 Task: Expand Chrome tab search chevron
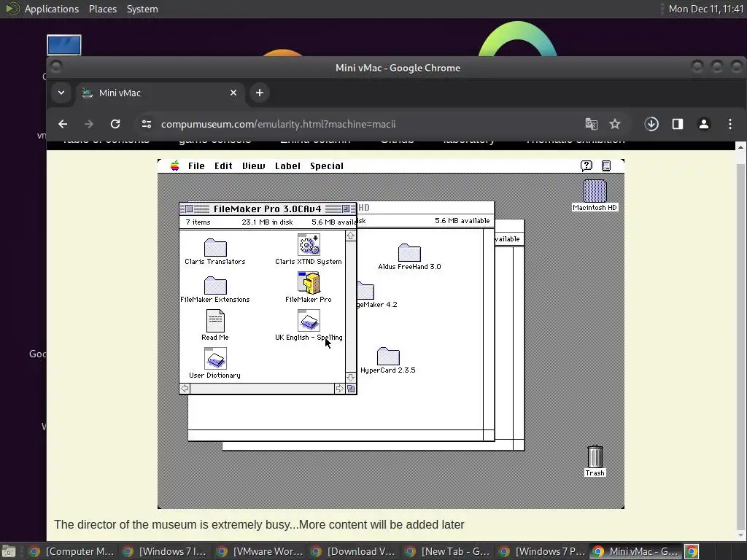[x=61, y=93]
